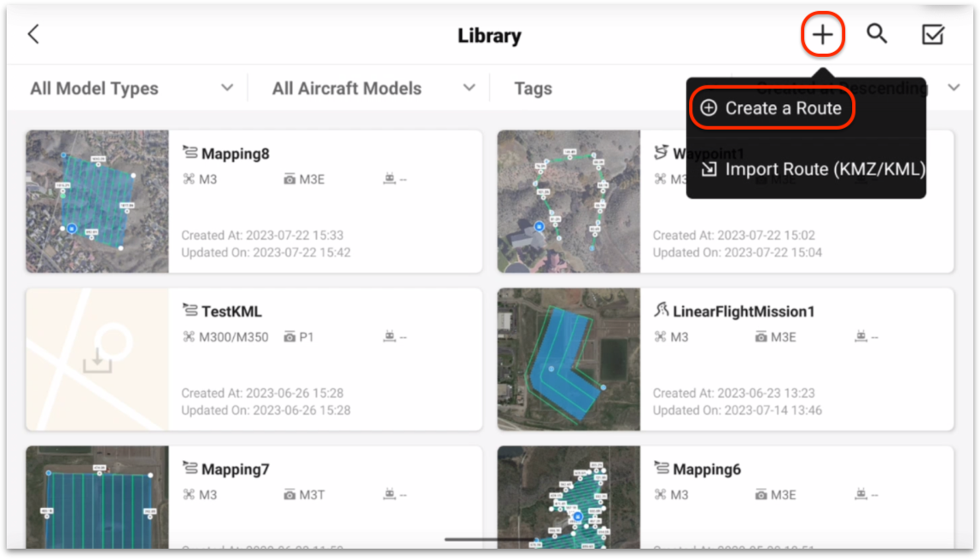
Task: Select the Mapping6 route title
Action: 707,469
